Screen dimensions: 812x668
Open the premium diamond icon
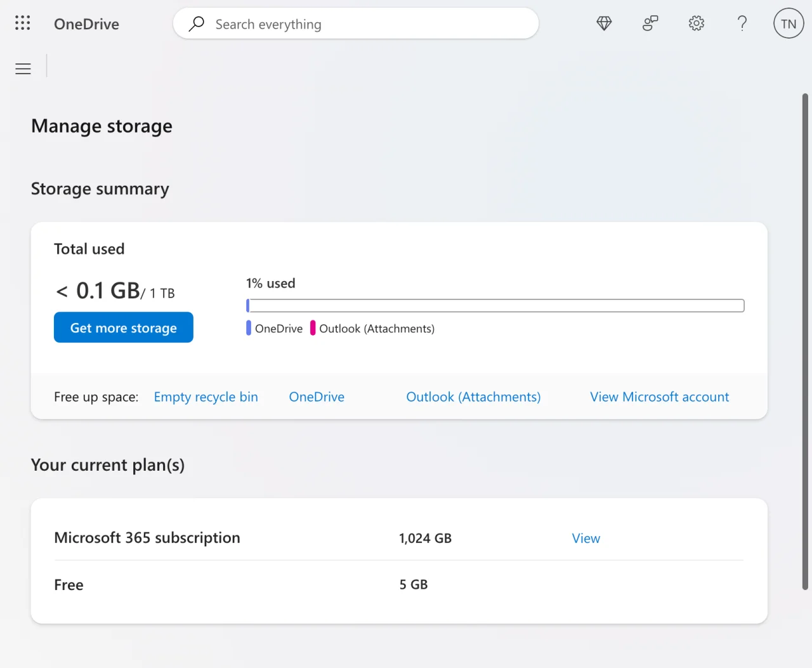tap(604, 23)
